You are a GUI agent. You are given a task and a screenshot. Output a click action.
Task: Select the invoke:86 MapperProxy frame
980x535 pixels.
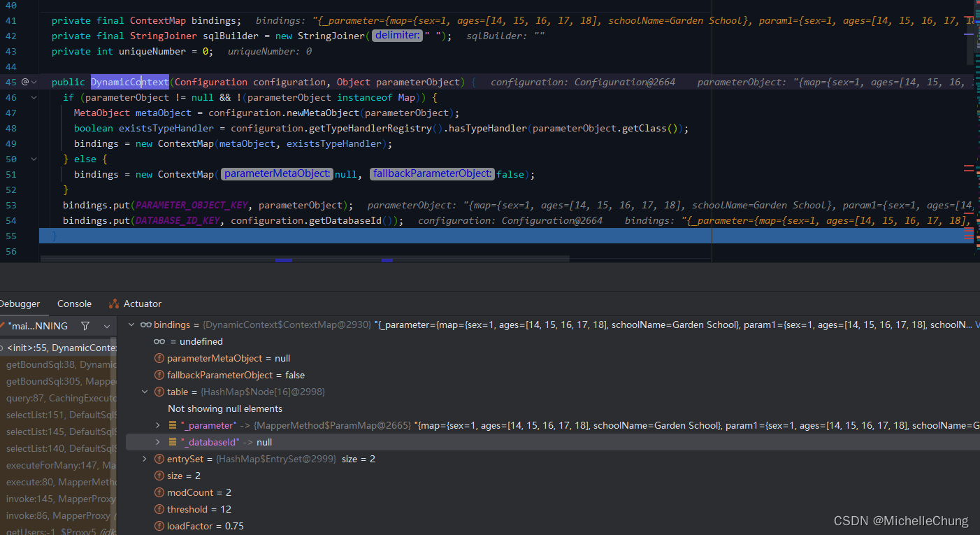coord(58,515)
